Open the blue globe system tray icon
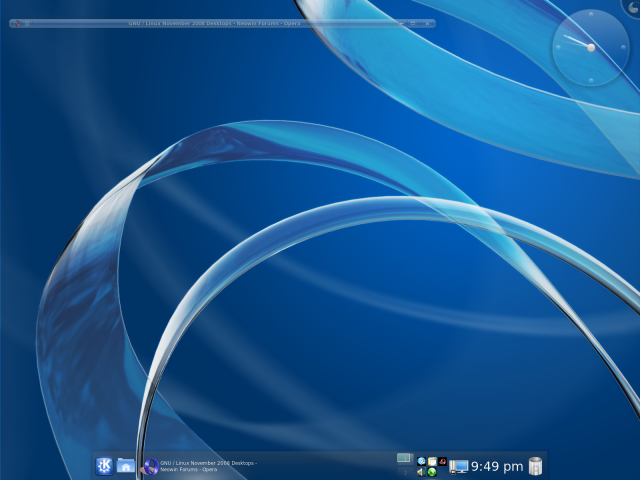The image size is (640, 480). (x=421, y=462)
